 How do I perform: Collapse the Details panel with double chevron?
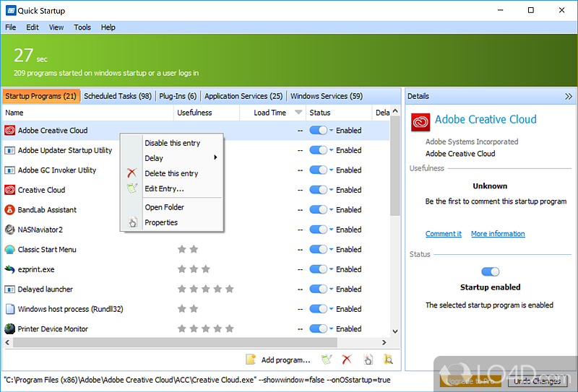(x=569, y=96)
